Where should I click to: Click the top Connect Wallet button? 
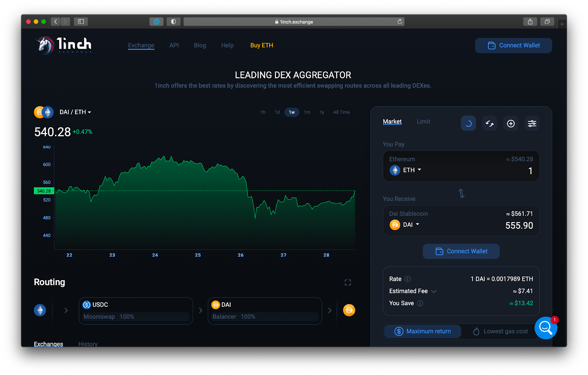(x=513, y=46)
